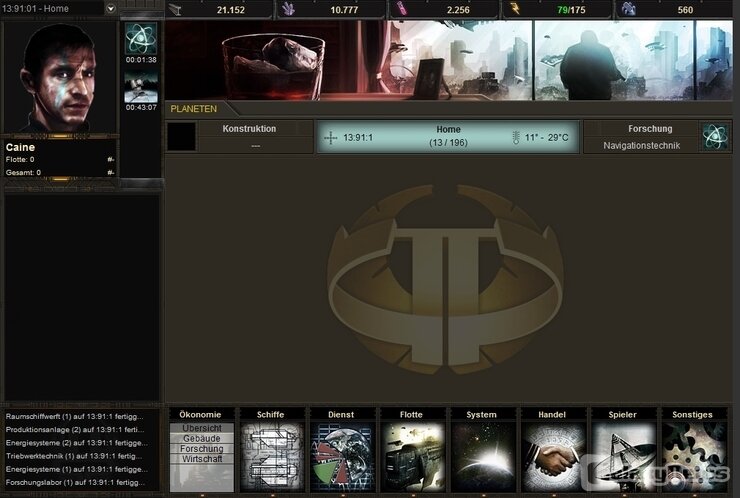Open the Energiesysteme (1) finished message
The image size is (740, 498).
[76, 469]
